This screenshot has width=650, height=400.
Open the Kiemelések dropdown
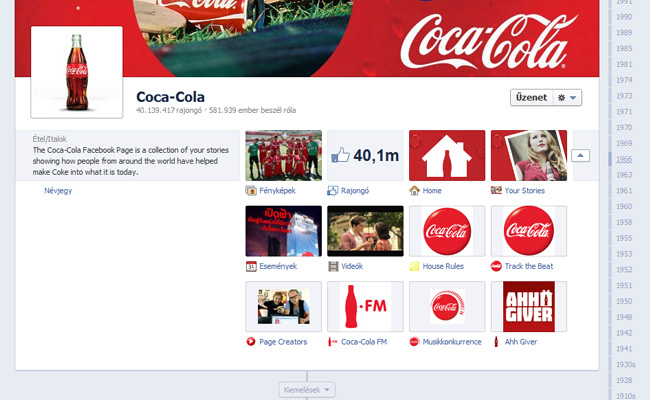coord(307,390)
